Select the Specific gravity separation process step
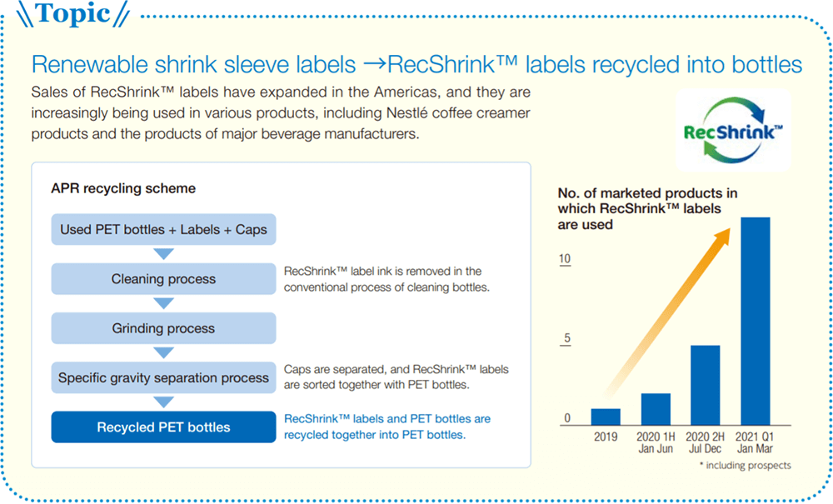 tap(163, 377)
